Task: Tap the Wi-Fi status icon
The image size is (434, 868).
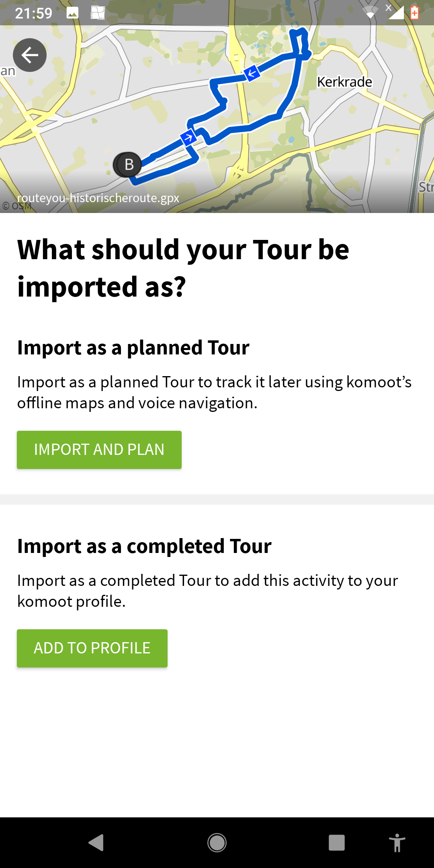Action: 370,12
